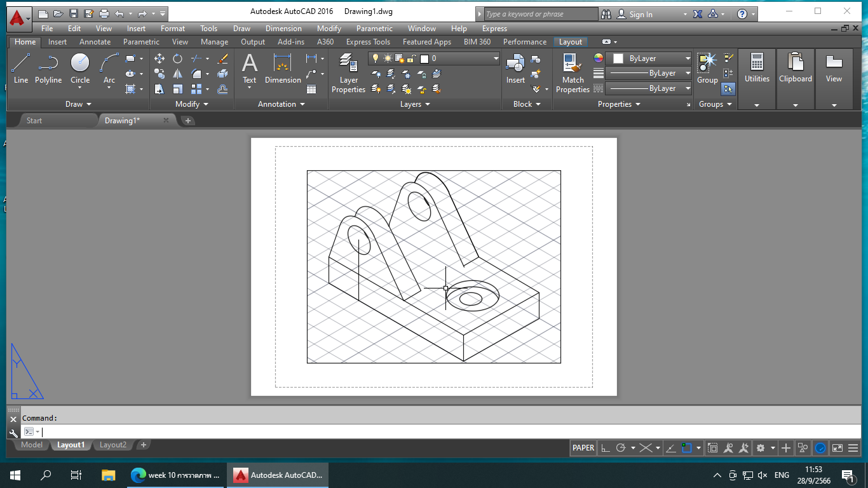Image resolution: width=868 pixels, height=488 pixels.
Task: Click the Table icon in Annotation panel
Action: [x=311, y=89]
